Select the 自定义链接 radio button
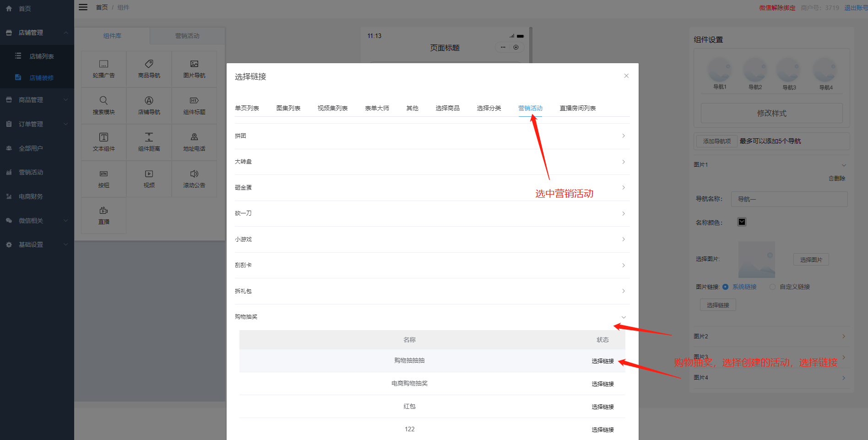 [x=773, y=287]
